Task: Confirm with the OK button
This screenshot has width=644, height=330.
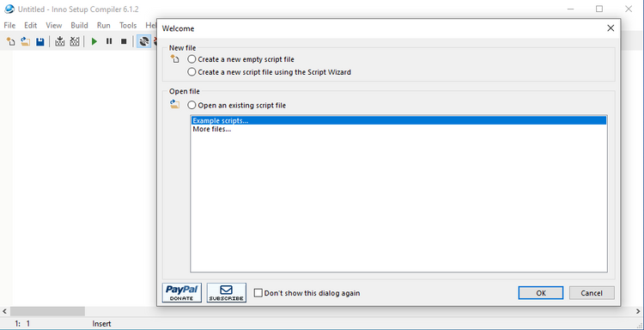Action: click(x=541, y=293)
